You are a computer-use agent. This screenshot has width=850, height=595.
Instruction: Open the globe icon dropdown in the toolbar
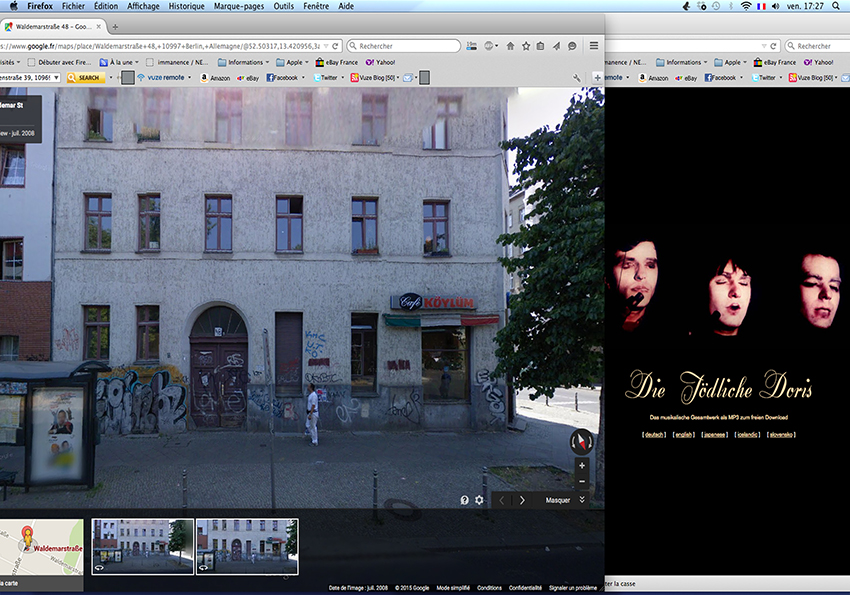(x=491, y=46)
